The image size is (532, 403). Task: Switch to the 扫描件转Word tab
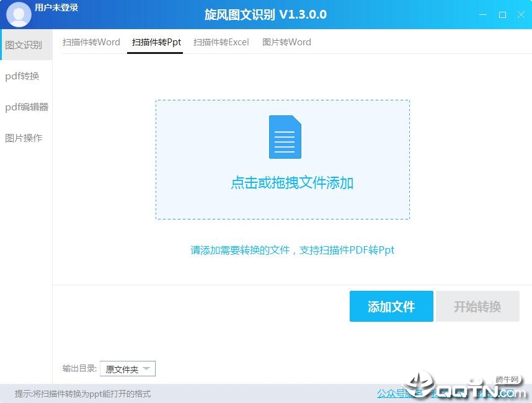91,42
